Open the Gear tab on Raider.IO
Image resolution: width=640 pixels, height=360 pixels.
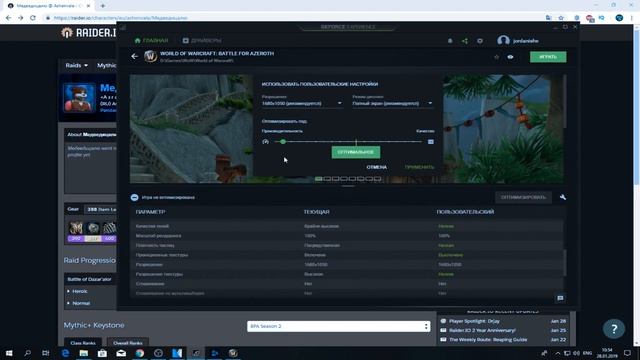pyautogui.click(x=73, y=209)
